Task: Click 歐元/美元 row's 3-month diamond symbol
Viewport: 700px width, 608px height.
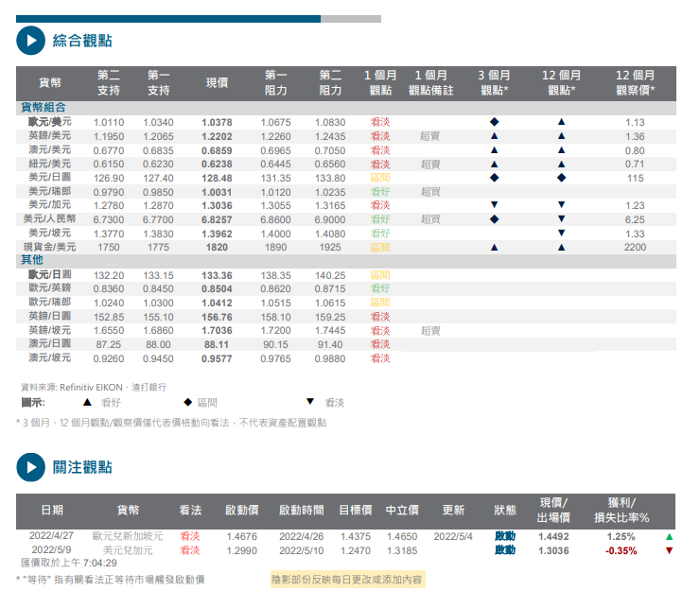Action: click(494, 121)
